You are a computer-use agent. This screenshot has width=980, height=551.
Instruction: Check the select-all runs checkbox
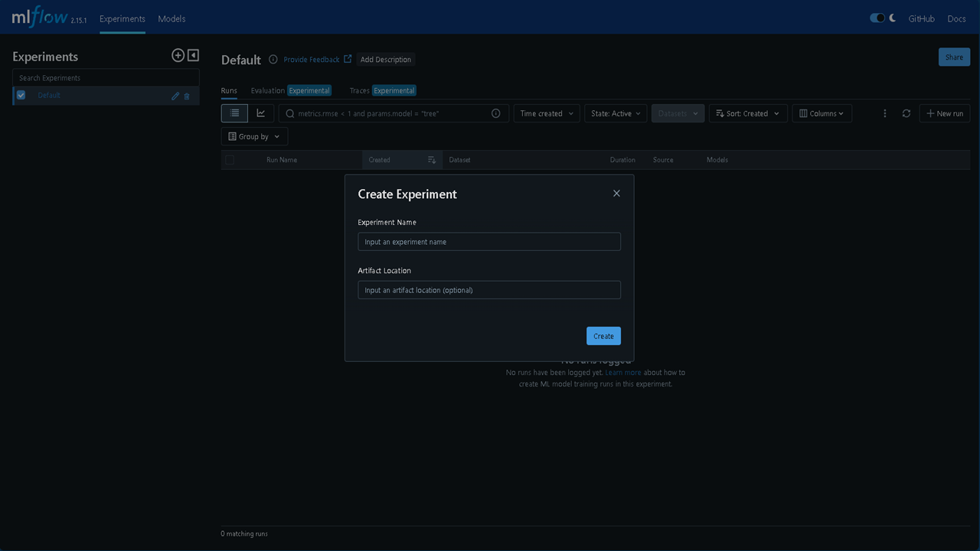(x=230, y=160)
